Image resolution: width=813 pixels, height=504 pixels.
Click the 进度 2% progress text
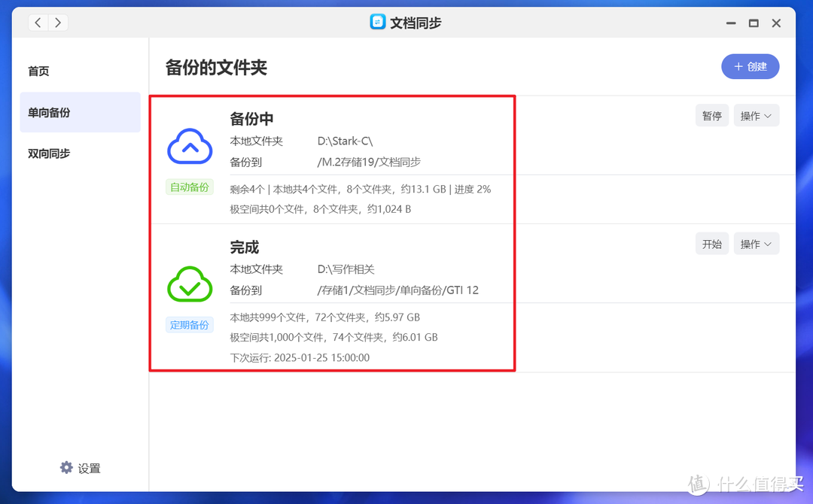474,189
